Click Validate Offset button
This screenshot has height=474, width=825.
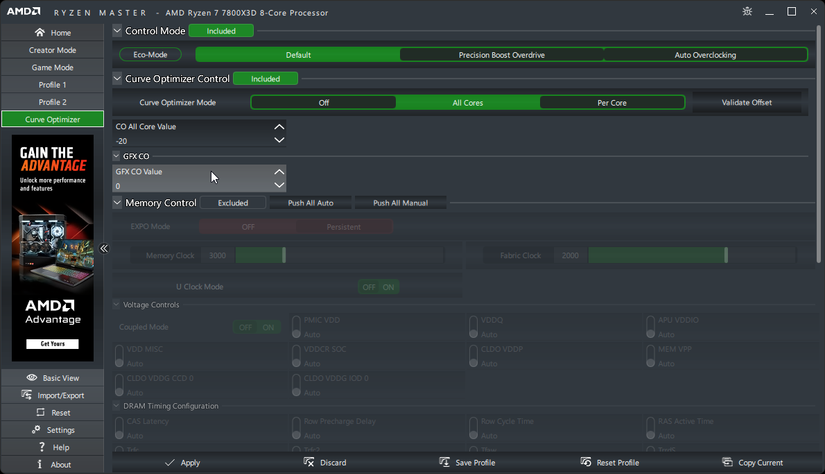pos(747,103)
